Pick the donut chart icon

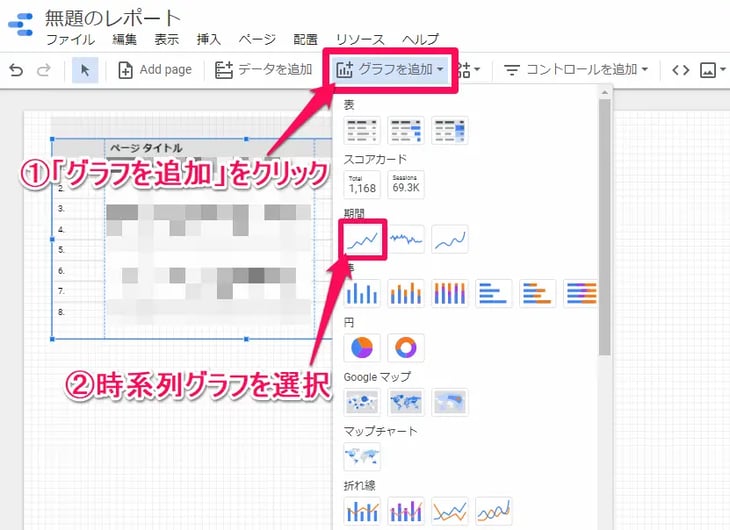[x=406, y=347]
